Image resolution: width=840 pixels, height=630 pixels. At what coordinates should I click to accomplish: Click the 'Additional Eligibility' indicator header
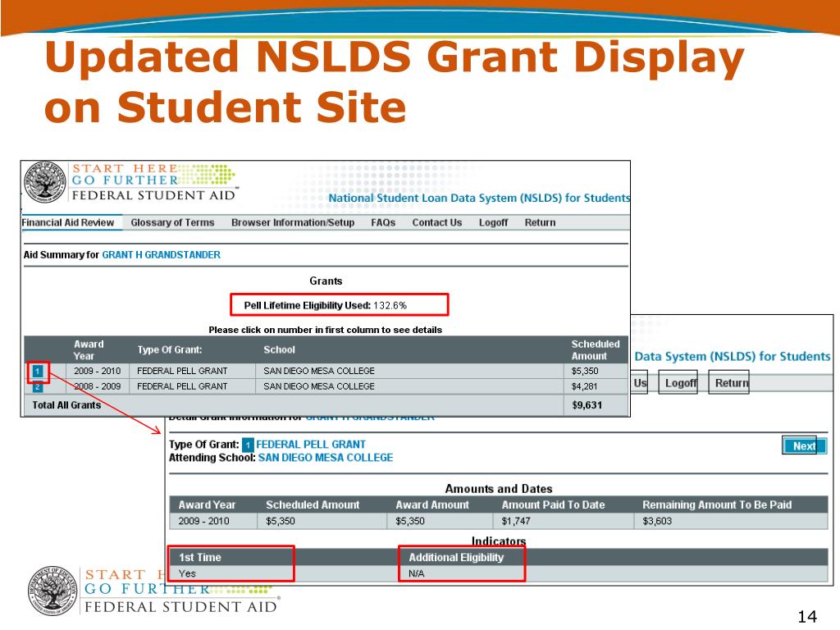(x=456, y=557)
